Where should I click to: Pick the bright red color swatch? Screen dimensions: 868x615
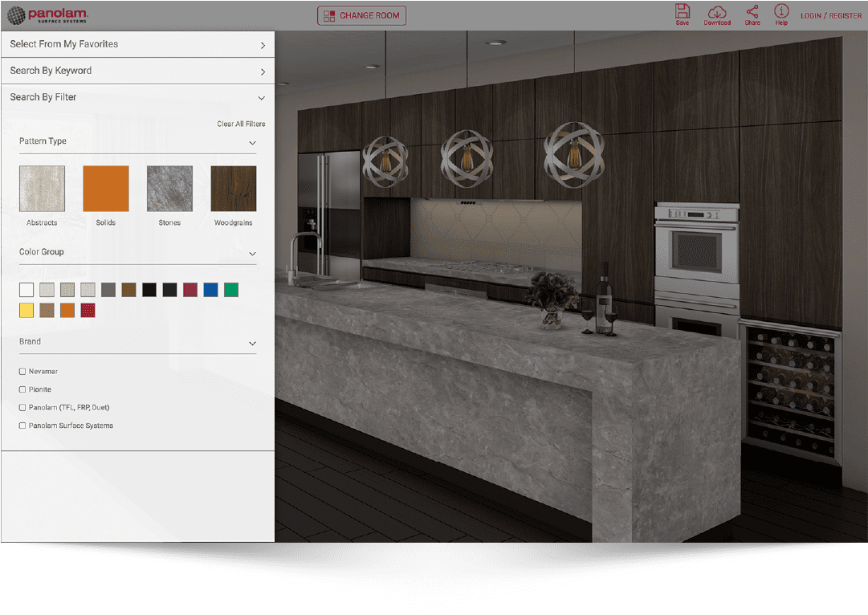coord(88,310)
